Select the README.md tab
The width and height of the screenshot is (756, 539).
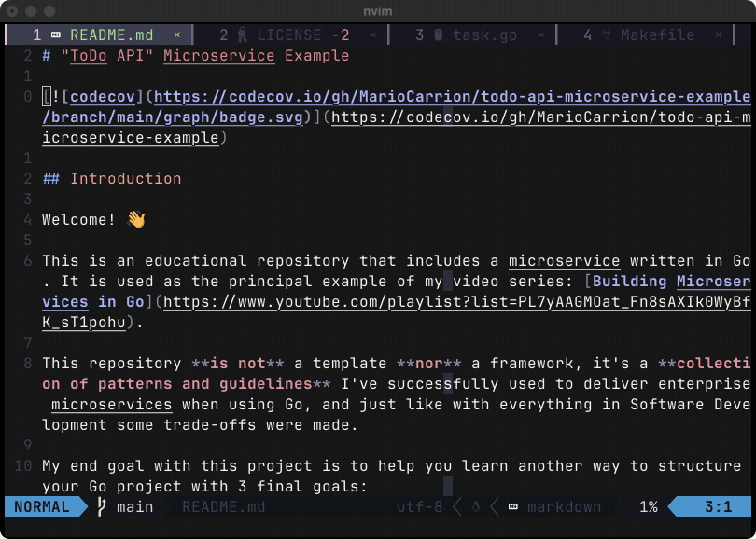pos(114,34)
